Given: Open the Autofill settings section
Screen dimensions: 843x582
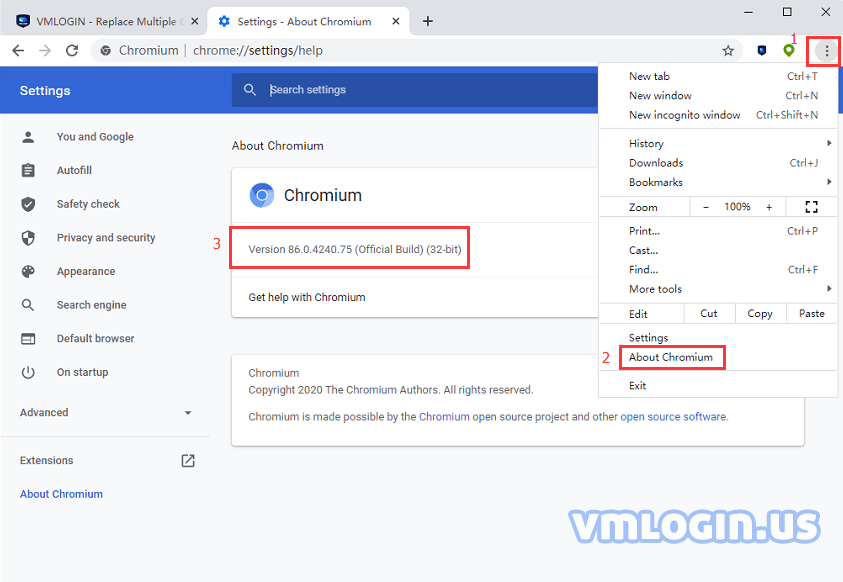Looking at the screenshot, I should click(x=74, y=170).
